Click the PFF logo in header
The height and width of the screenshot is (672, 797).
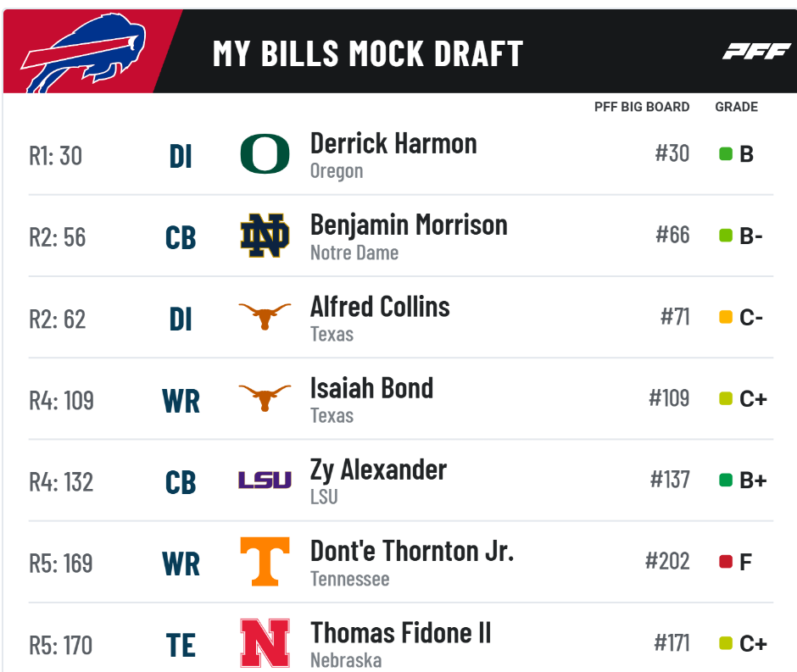click(756, 52)
